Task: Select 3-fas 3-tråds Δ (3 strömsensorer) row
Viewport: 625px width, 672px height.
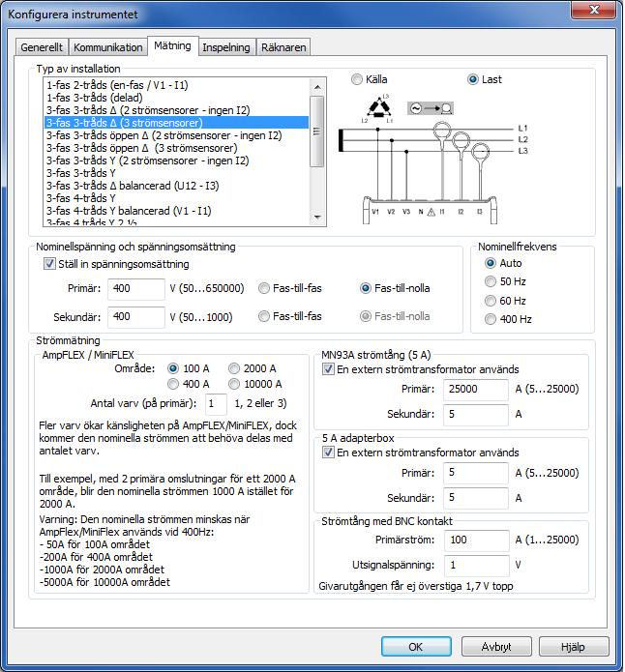Action: pyautogui.click(x=176, y=123)
